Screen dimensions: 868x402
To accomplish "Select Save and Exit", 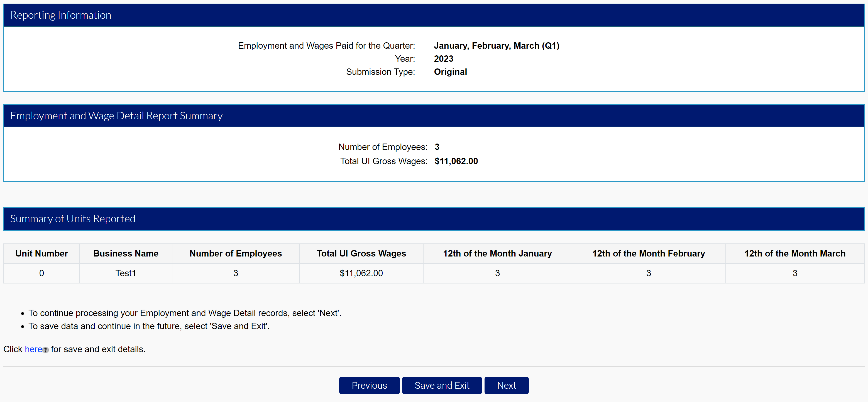I will (x=442, y=385).
